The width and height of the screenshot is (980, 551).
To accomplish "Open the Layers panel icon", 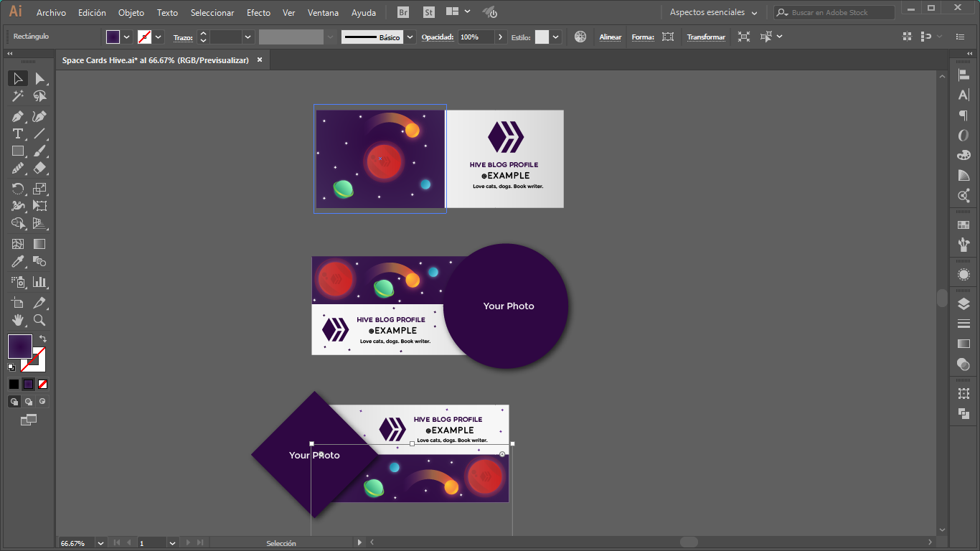I will pos(963,304).
